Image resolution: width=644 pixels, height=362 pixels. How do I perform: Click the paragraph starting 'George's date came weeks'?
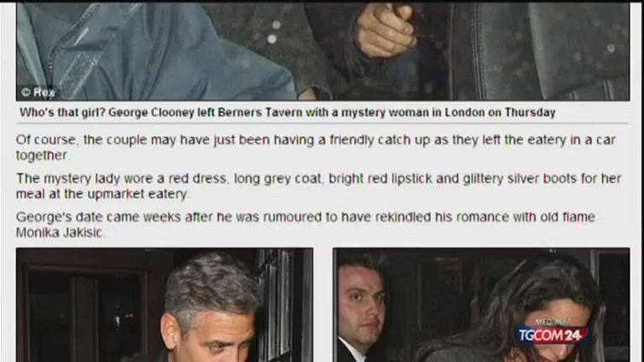click(306, 225)
